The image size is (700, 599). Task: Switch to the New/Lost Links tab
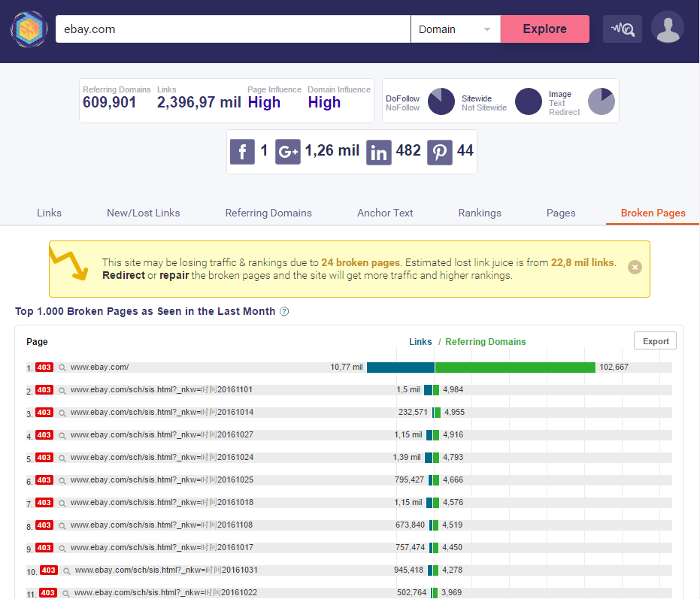point(144,213)
